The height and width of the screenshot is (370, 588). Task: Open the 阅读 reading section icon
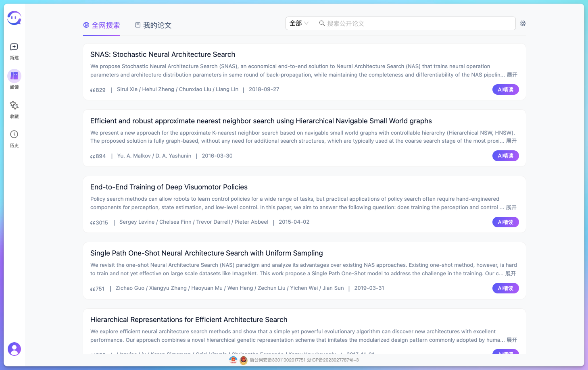14,76
